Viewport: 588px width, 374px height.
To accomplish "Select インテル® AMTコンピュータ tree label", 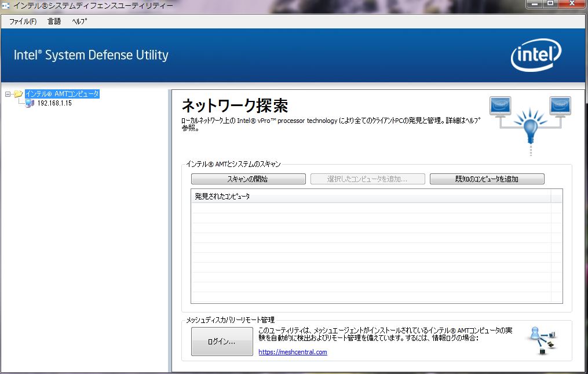I will [62, 94].
